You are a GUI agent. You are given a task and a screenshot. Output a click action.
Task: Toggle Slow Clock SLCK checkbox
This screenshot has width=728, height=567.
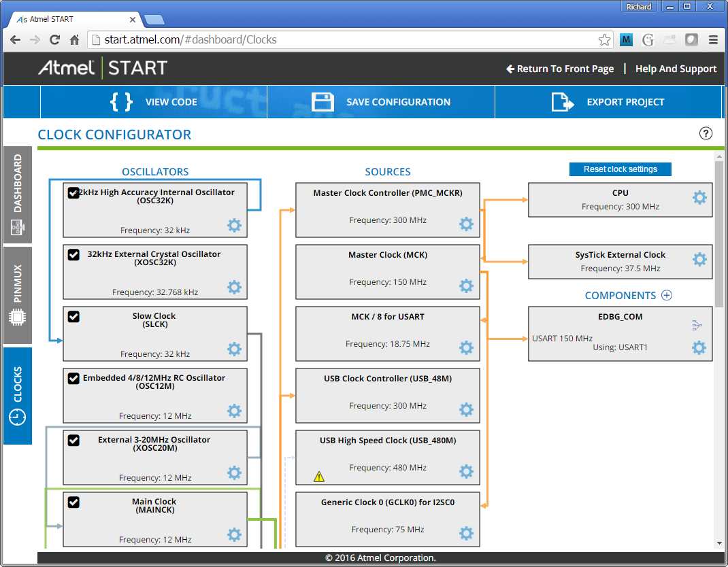point(73,316)
